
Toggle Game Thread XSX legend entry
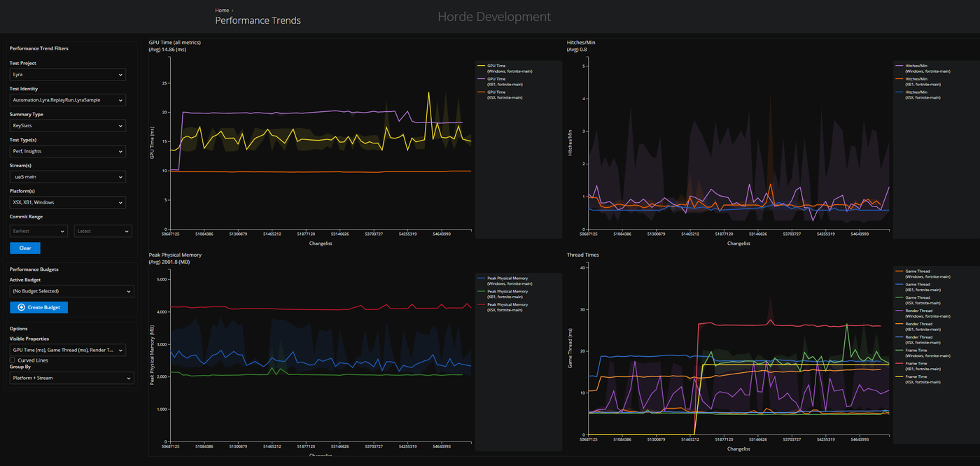919,300
